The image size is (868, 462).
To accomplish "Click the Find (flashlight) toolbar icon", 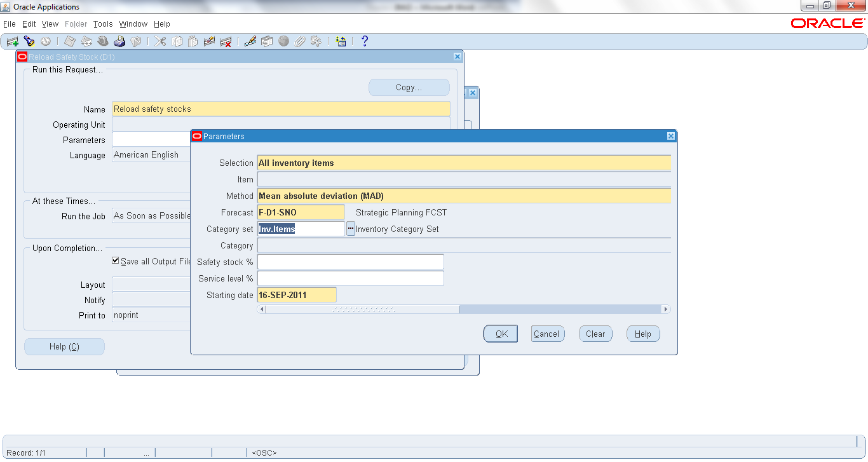I will click(x=29, y=41).
